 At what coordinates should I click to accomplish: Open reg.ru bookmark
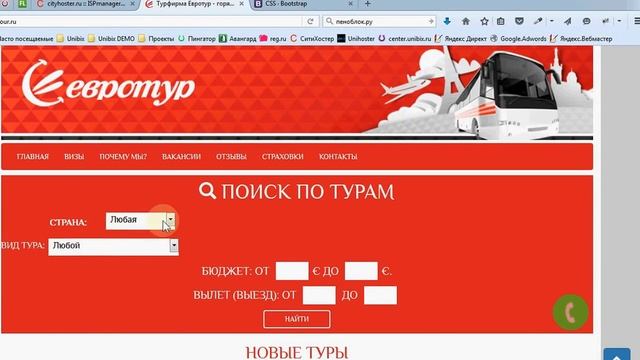[x=273, y=39]
